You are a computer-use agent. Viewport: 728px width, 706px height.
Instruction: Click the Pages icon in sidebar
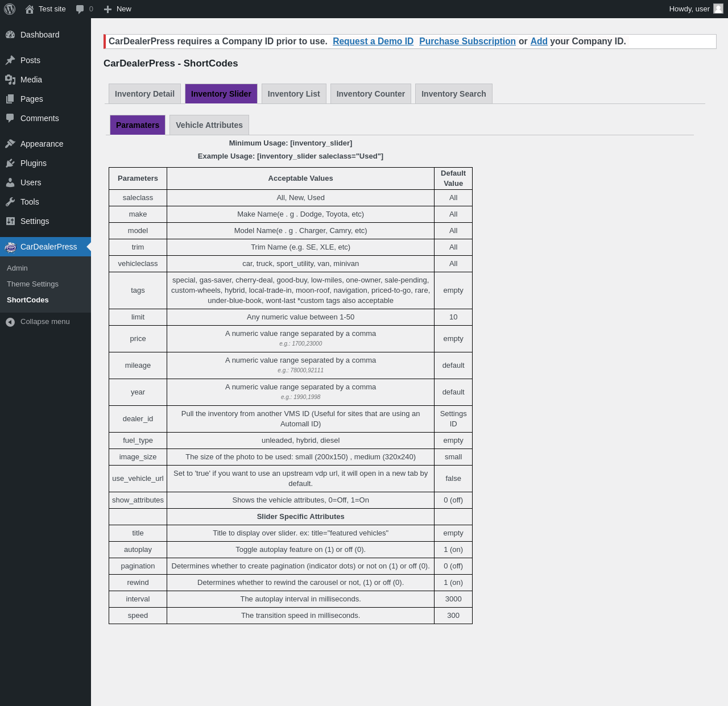pos(10,99)
